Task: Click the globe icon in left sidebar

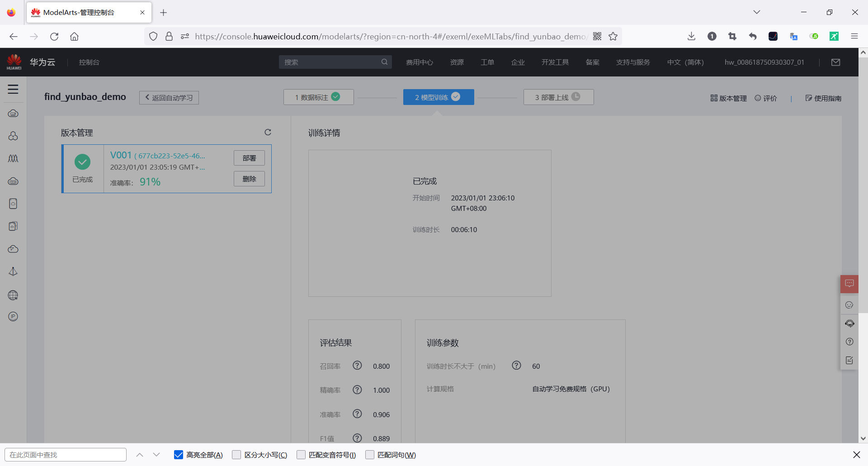Action: pos(13,295)
